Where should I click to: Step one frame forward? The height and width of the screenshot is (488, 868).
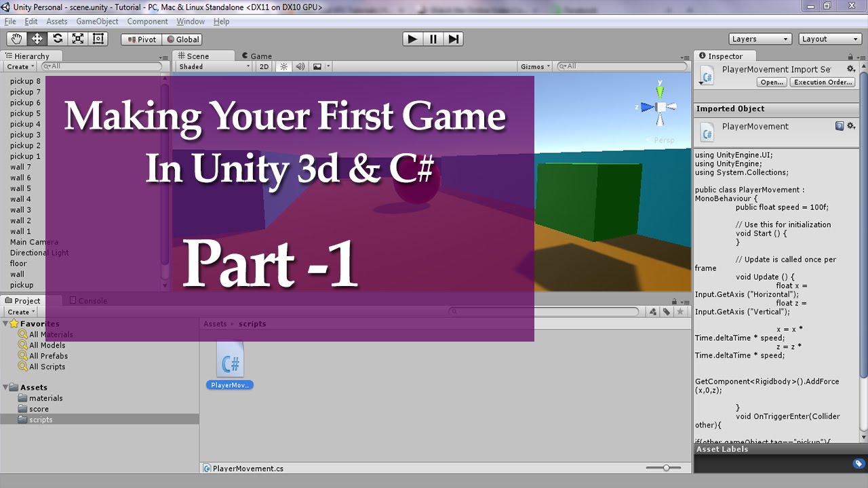[x=453, y=39]
